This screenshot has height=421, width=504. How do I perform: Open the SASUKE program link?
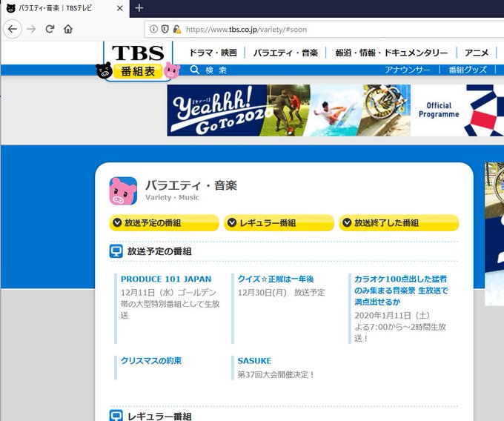click(x=254, y=360)
